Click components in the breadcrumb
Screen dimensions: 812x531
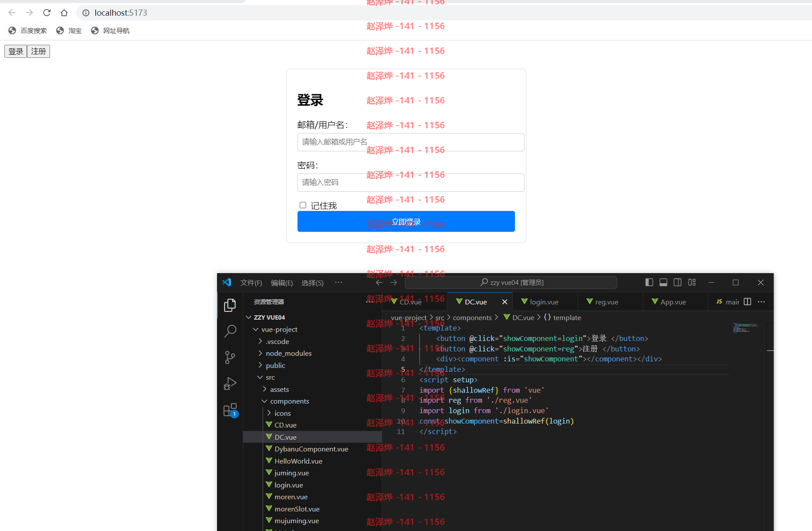(x=472, y=317)
